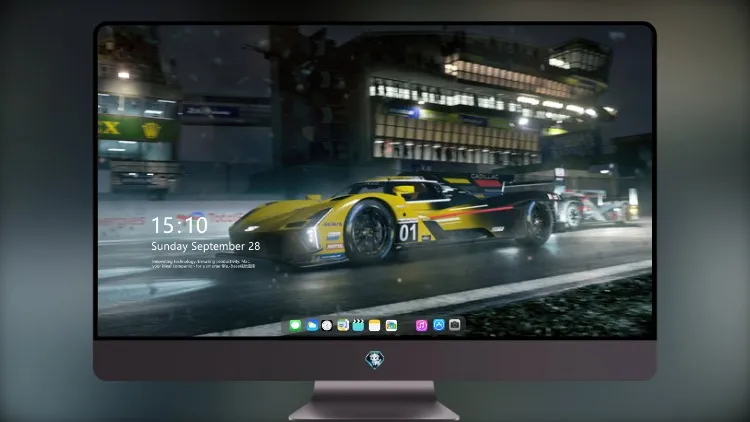Open the blue App Store icon
Screen dimensions: 750x422
(439, 325)
